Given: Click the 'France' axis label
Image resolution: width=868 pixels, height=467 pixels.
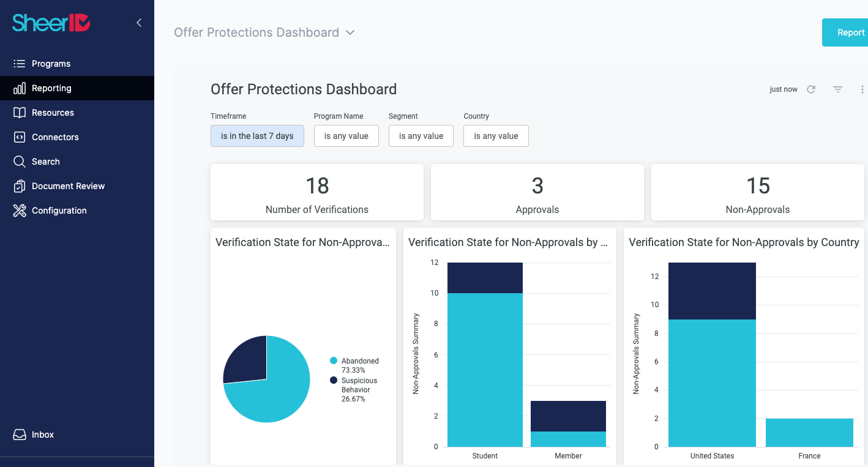Looking at the screenshot, I should [809, 456].
